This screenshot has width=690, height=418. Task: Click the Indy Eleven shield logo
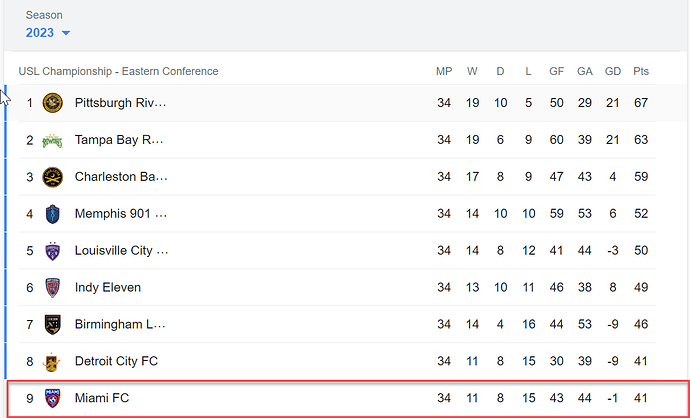[52, 288]
